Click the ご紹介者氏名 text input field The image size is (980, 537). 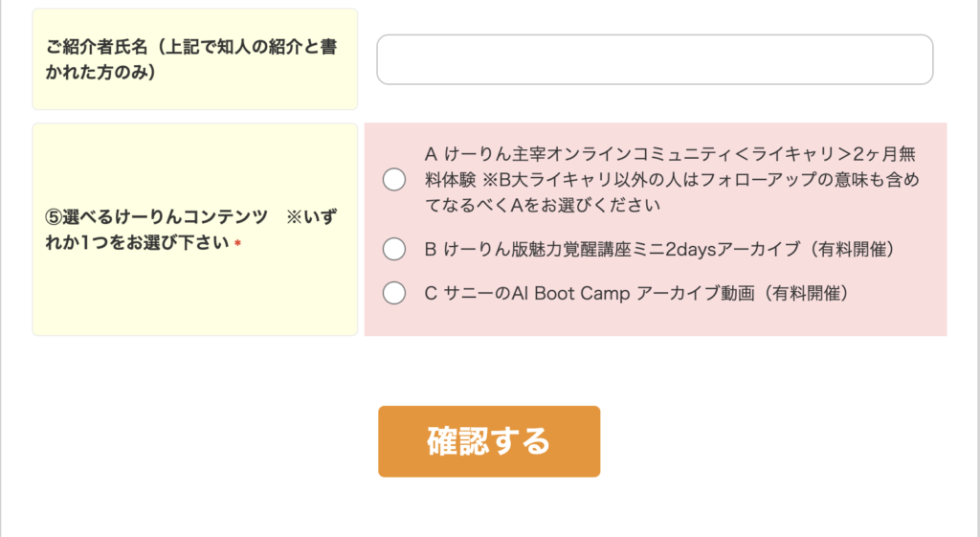click(x=655, y=59)
